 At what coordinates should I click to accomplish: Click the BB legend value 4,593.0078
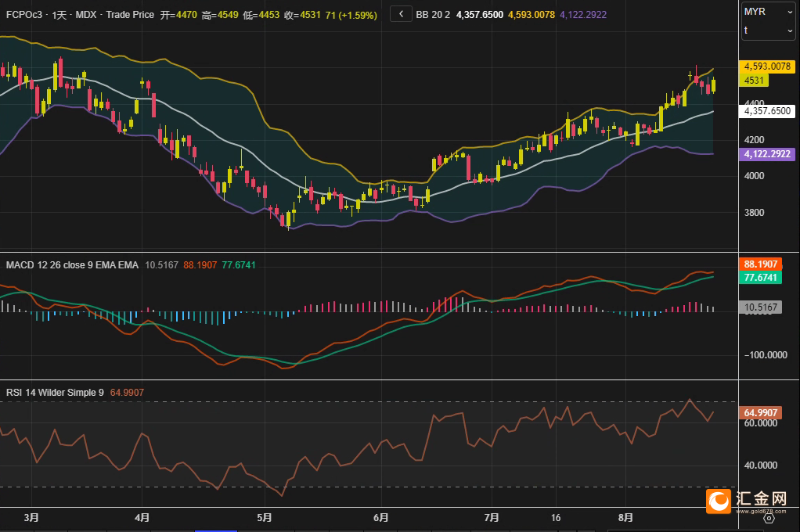[x=532, y=15]
